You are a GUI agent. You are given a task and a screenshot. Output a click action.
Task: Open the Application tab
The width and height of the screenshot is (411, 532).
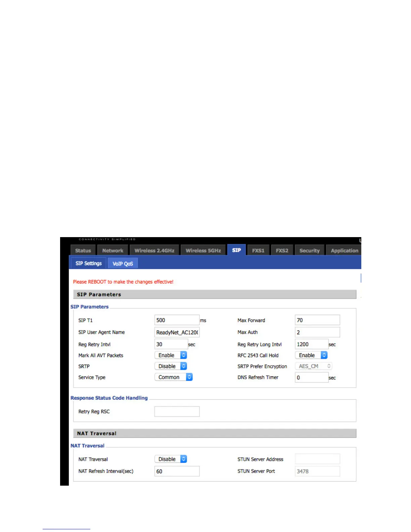pos(344,250)
